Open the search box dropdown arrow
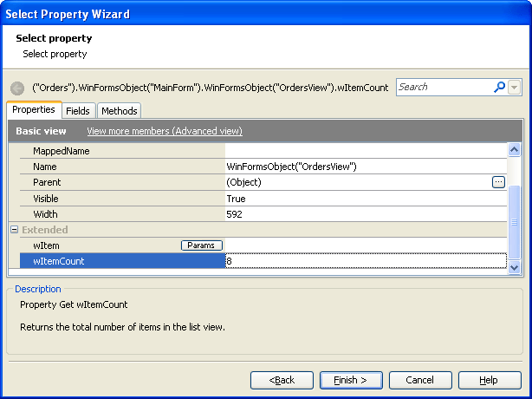This screenshot has width=532, height=399. (x=515, y=88)
